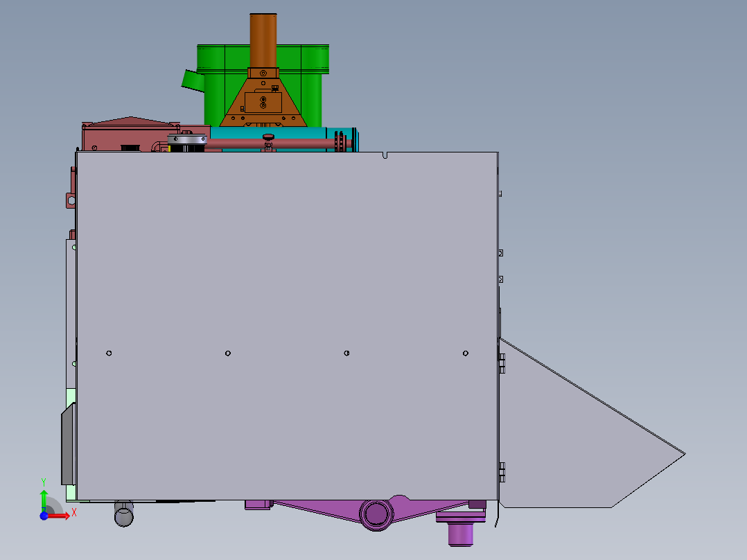Click the brown trapezoidal mounting bracket

pyautogui.click(x=263, y=104)
